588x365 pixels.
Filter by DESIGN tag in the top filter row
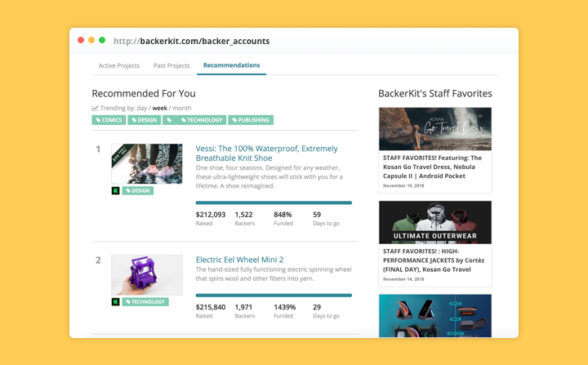tap(145, 120)
